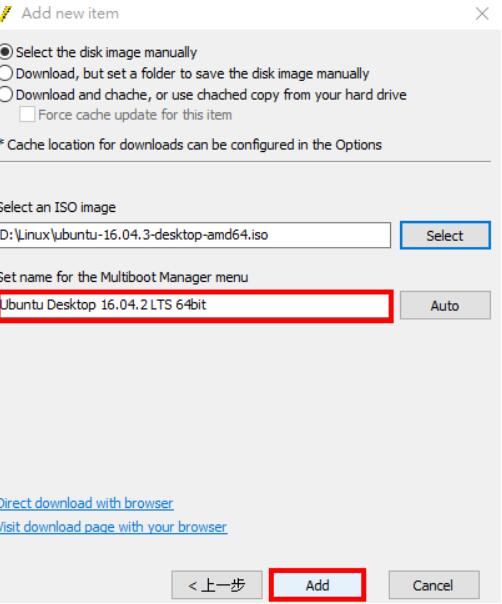Enable Force cache update for this item

27,115
